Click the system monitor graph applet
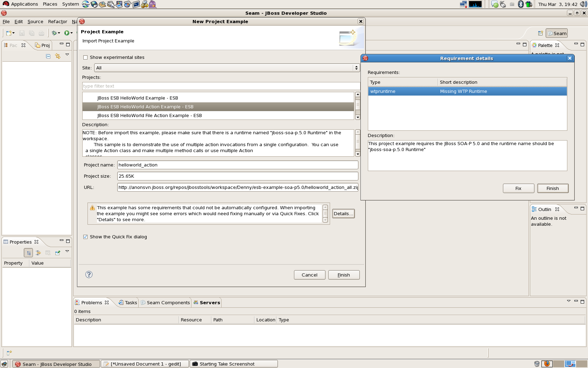Screen dimensions: 588x368 (475, 4)
